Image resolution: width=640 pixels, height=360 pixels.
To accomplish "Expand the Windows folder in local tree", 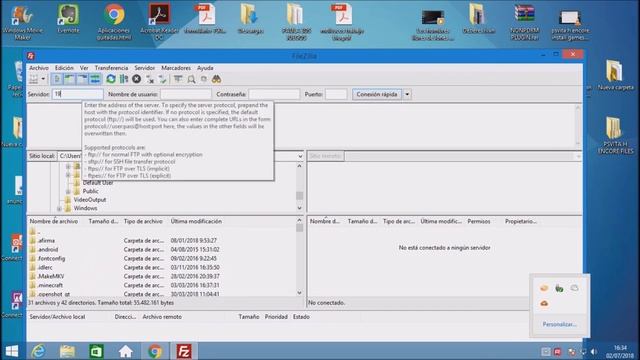I will [59, 209].
